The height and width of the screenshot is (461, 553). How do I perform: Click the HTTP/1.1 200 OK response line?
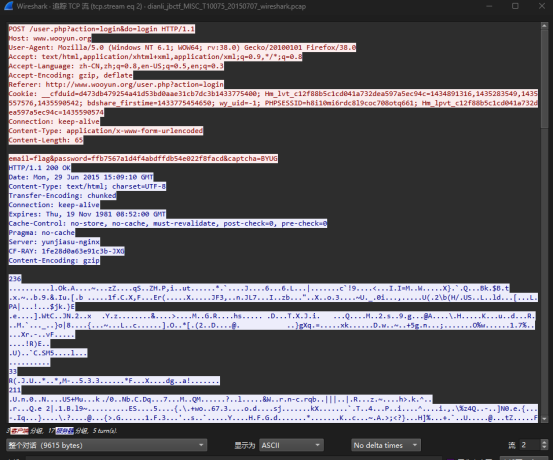point(40,168)
